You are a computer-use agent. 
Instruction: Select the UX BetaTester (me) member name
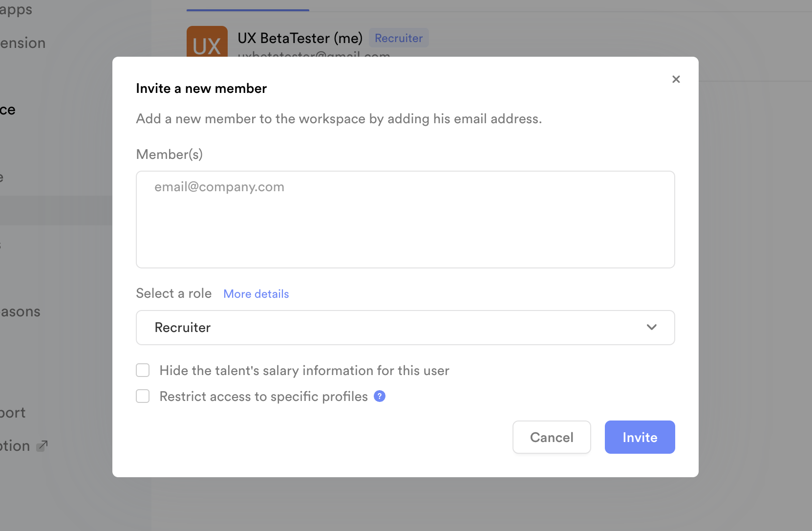point(300,38)
